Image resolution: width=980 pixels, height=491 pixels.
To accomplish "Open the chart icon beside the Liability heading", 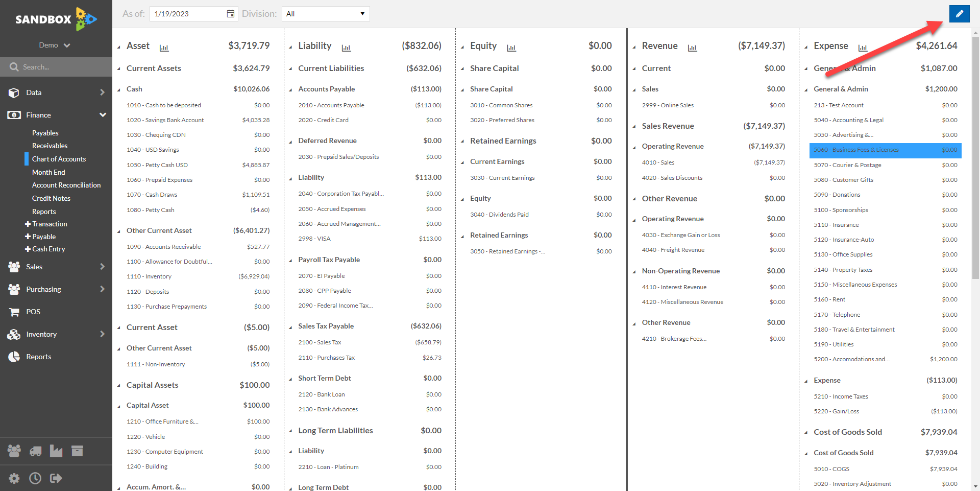I will (346, 48).
